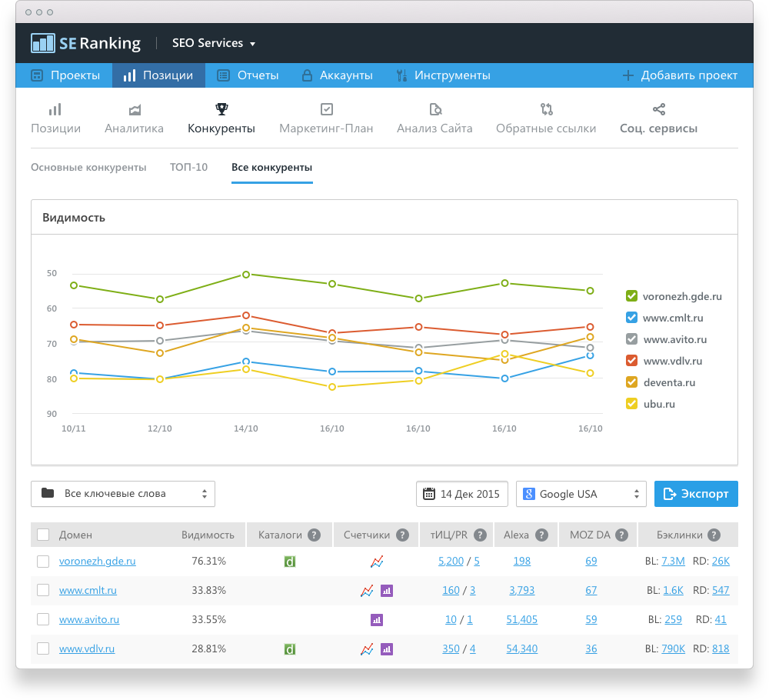769x700 pixels.
Task: Show the Alexa column help tooltip
Action: 541,535
